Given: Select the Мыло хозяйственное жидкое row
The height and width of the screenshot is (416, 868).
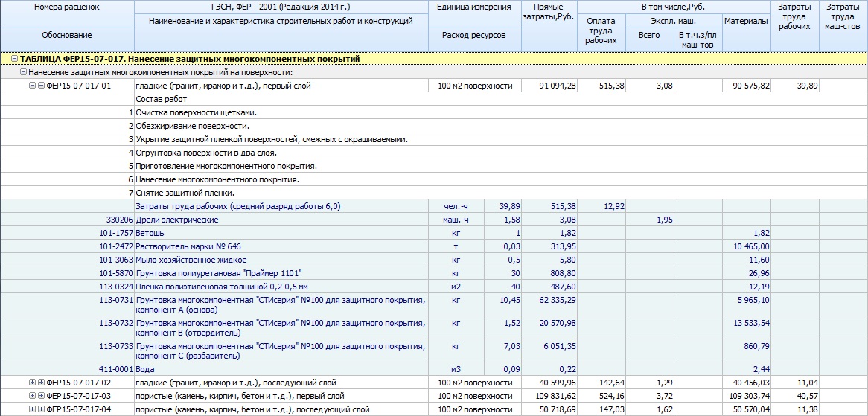Looking at the screenshot, I should coord(434,260).
